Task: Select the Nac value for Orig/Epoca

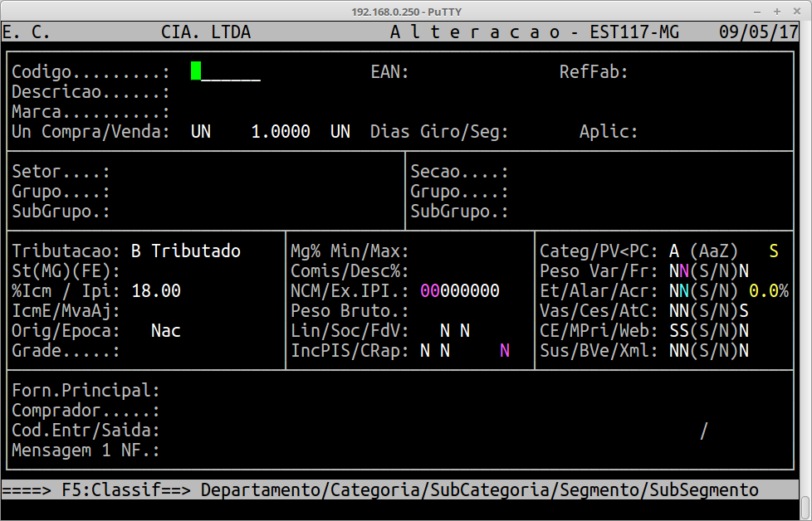Action: coord(165,331)
